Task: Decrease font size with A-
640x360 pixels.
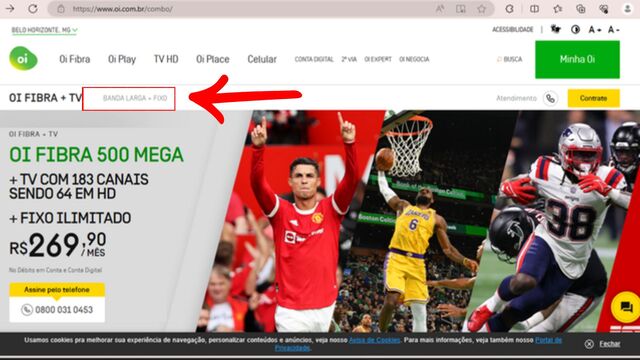Action: (613, 29)
